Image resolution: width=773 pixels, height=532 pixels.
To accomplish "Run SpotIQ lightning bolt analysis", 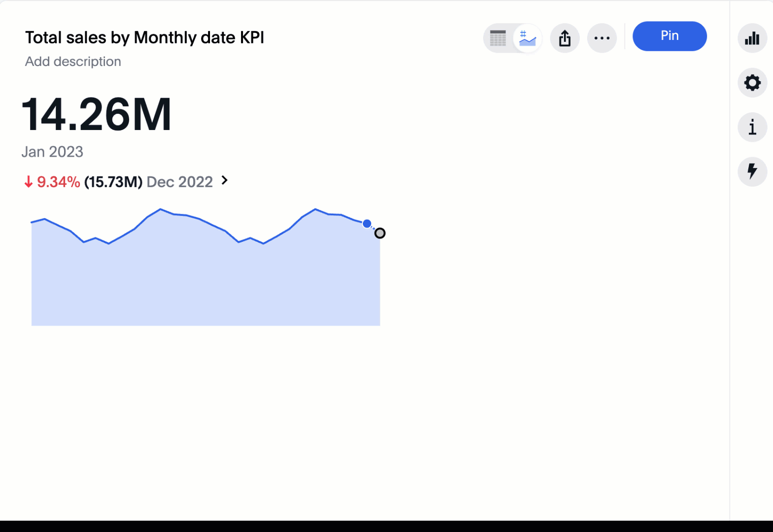I will point(752,171).
